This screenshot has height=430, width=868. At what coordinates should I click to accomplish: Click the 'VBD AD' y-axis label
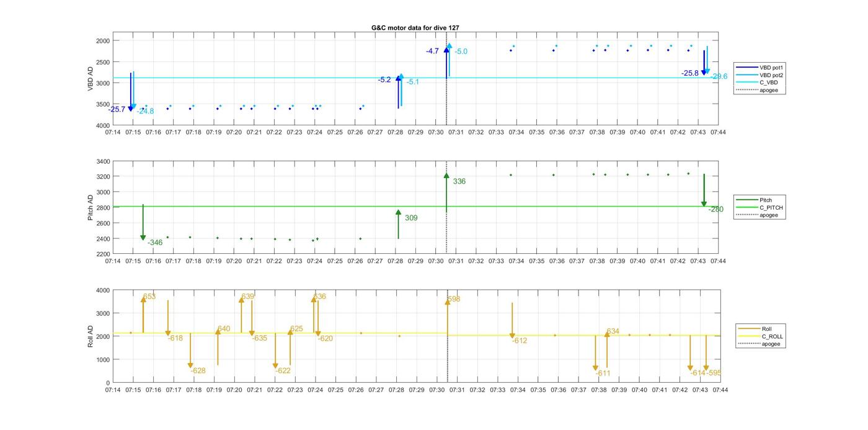pyautogui.click(x=91, y=78)
